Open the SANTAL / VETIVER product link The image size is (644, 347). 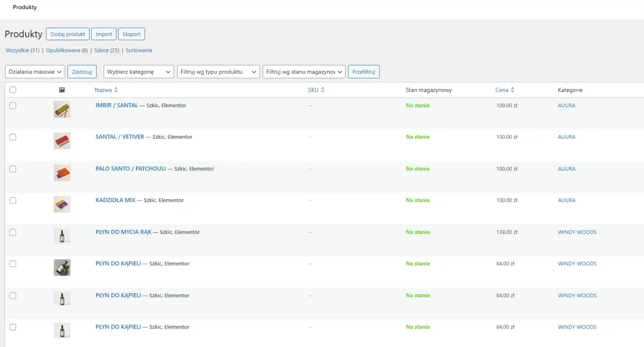(x=120, y=137)
